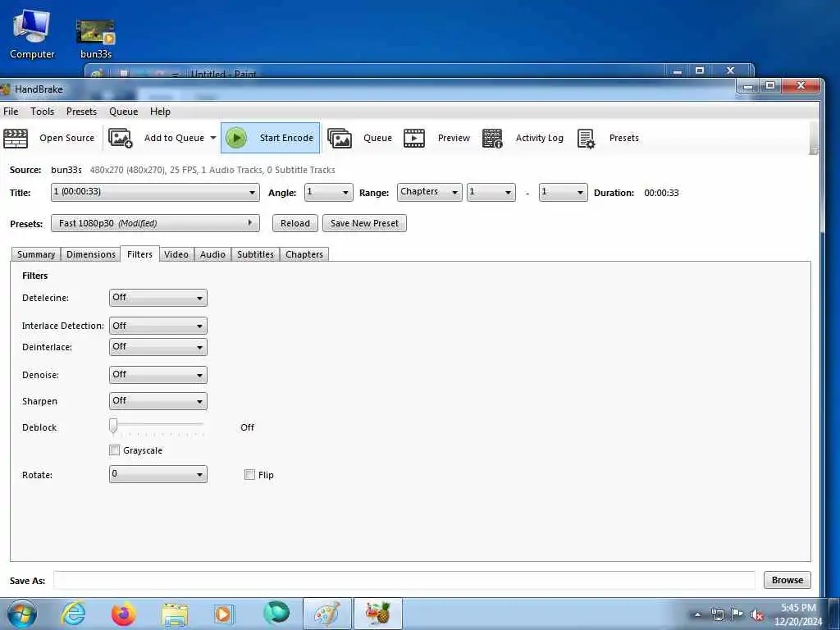Screen dimensions: 840x630
Task: Expand the Presets Fast 1080p30 selector
Action: (x=155, y=223)
